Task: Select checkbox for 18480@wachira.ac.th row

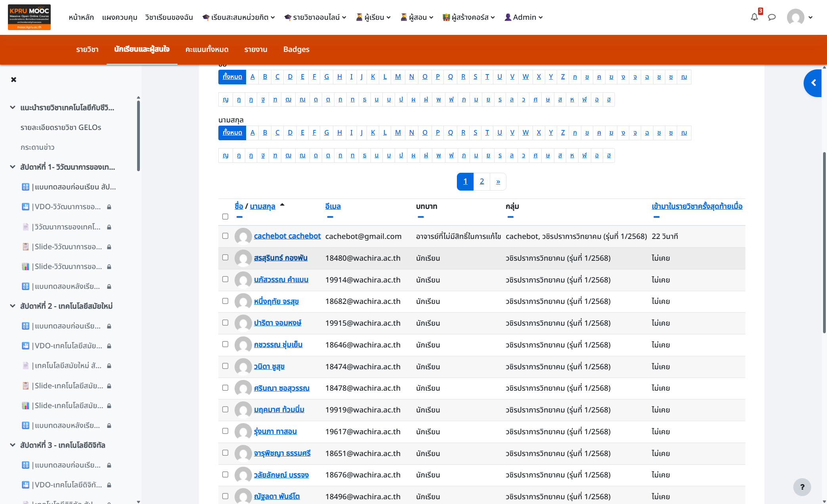Action: 225,258
